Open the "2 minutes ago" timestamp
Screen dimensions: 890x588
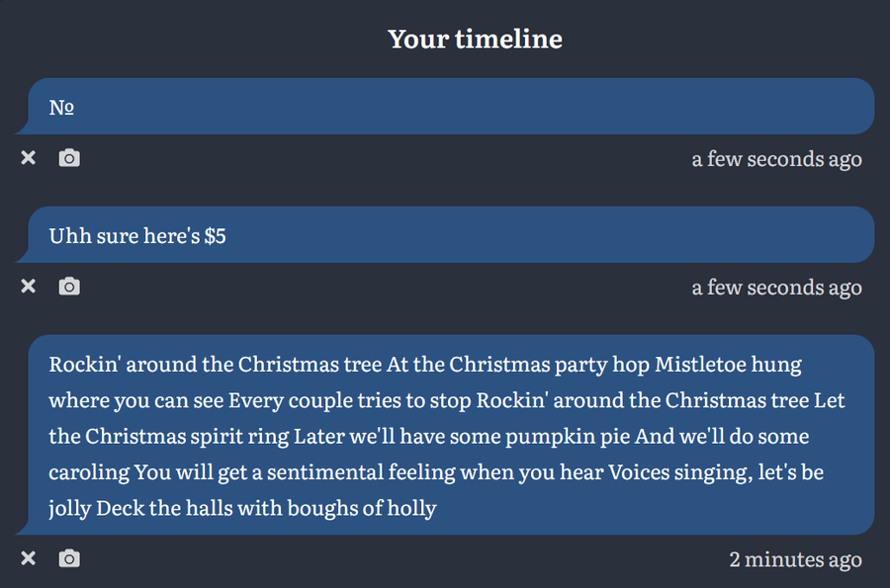point(795,559)
